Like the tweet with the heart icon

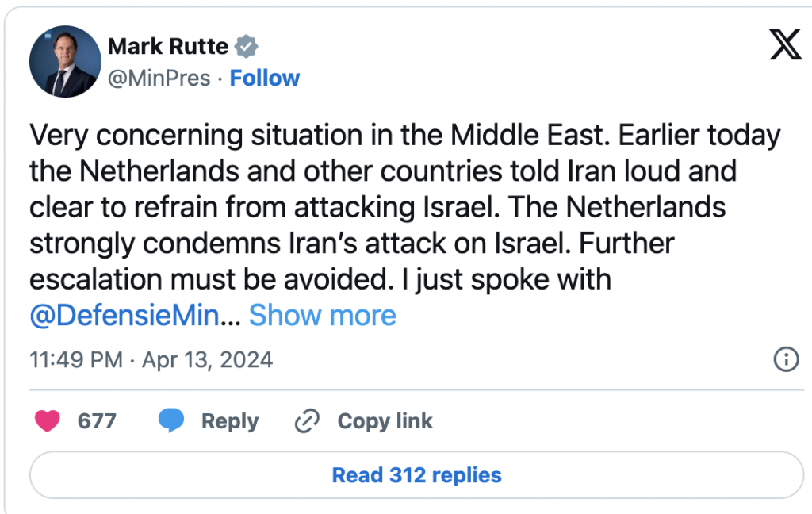[x=48, y=420]
